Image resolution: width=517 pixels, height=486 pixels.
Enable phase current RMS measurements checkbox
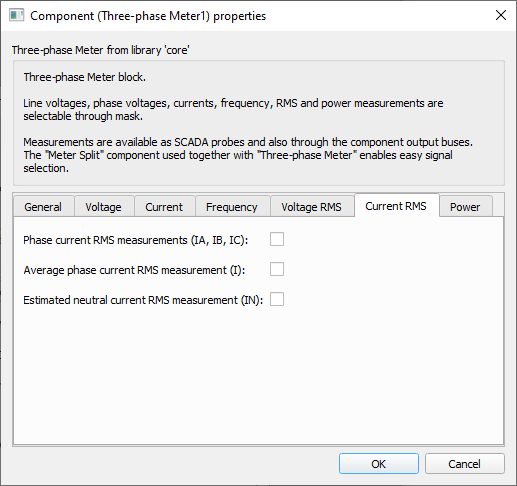pos(277,239)
